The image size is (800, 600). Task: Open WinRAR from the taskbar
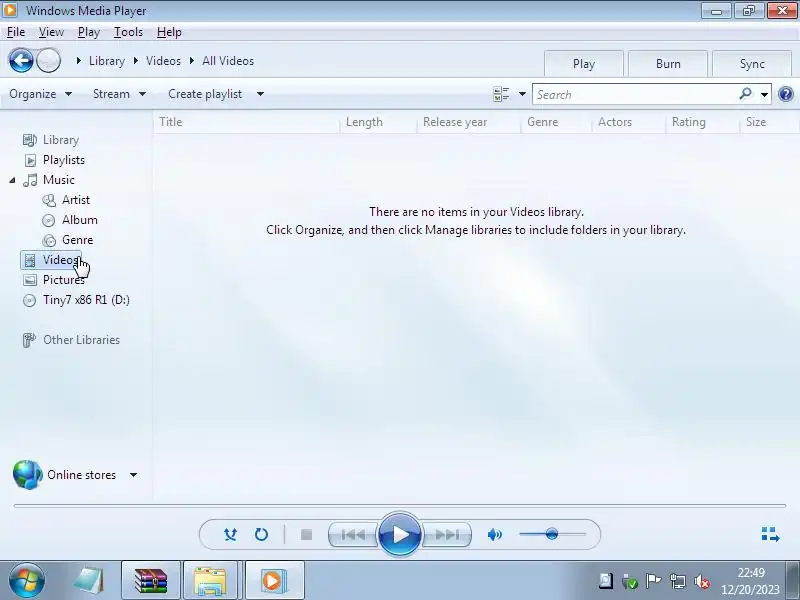(151, 581)
